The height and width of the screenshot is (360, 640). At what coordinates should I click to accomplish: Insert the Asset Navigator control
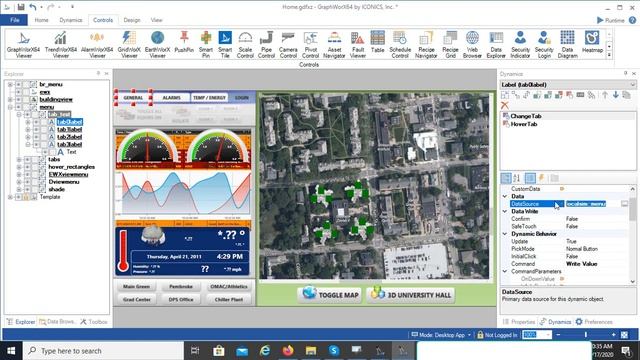[334, 44]
